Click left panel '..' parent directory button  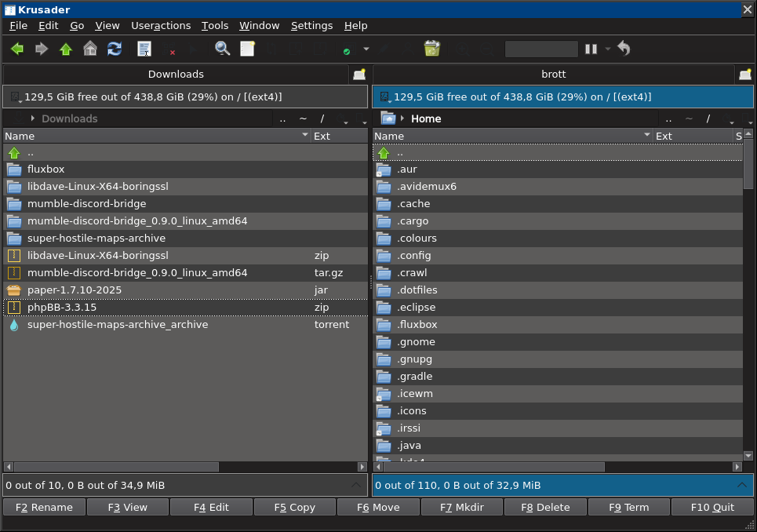click(x=283, y=118)
